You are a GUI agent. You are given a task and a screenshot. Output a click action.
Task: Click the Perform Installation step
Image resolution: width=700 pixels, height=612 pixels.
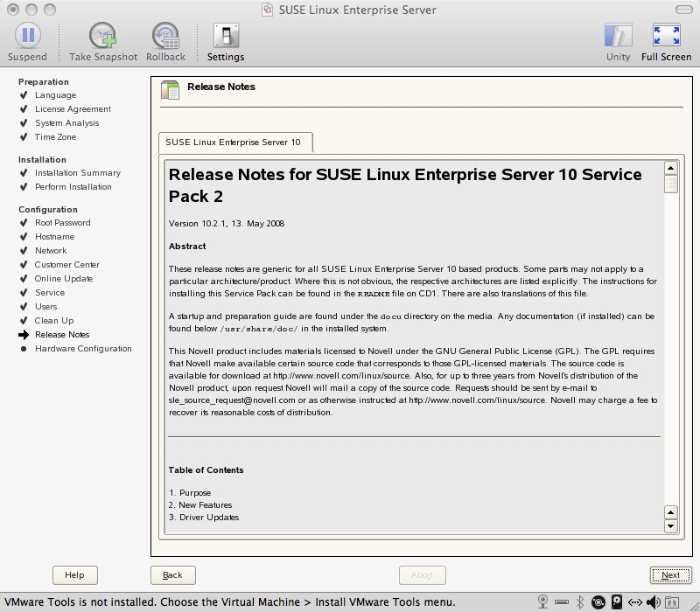click(73, 186)
